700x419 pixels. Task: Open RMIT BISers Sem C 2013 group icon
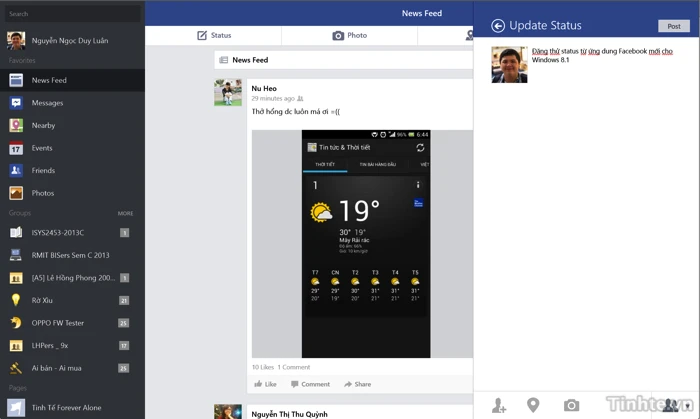pos(16,255)
